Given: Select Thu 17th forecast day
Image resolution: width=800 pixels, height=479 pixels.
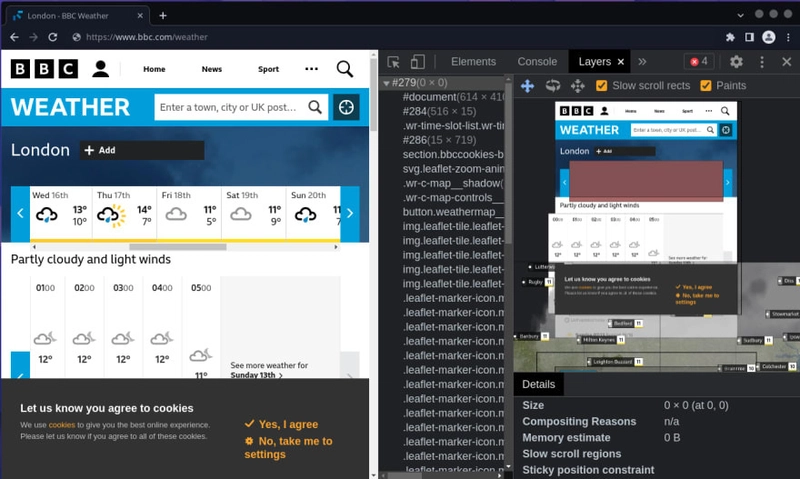Looking at the screenshot, I should (124, 213).
